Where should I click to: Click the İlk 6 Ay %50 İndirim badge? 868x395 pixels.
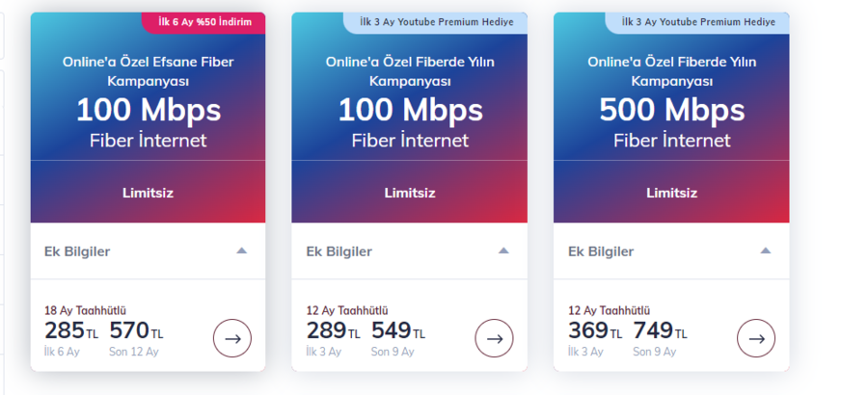(203, 23)
